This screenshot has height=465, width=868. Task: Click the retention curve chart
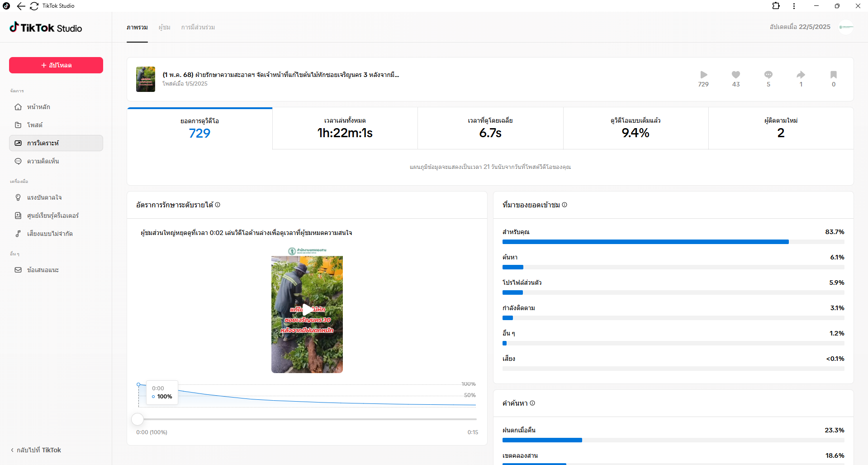pos(307,395)
